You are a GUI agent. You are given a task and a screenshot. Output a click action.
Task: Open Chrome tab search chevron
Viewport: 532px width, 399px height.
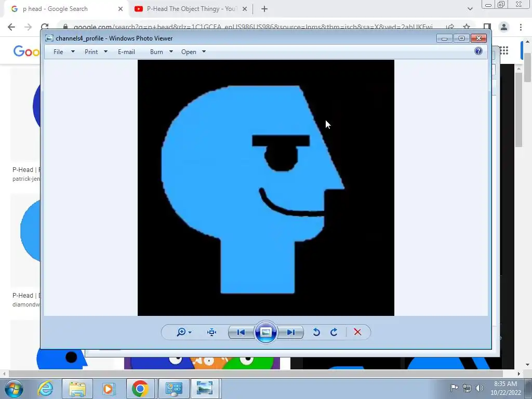[470, 9]
